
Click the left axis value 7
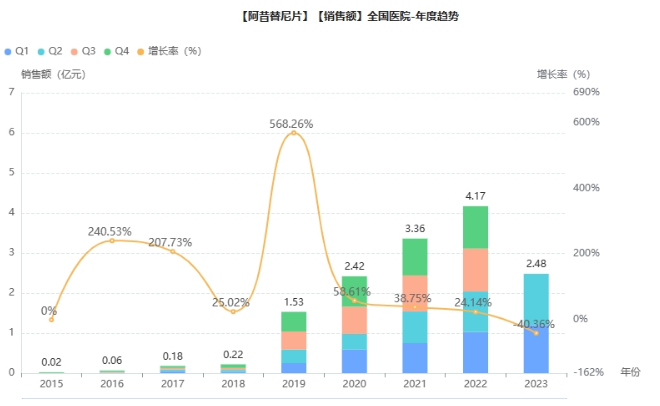(x=11, y=92)
